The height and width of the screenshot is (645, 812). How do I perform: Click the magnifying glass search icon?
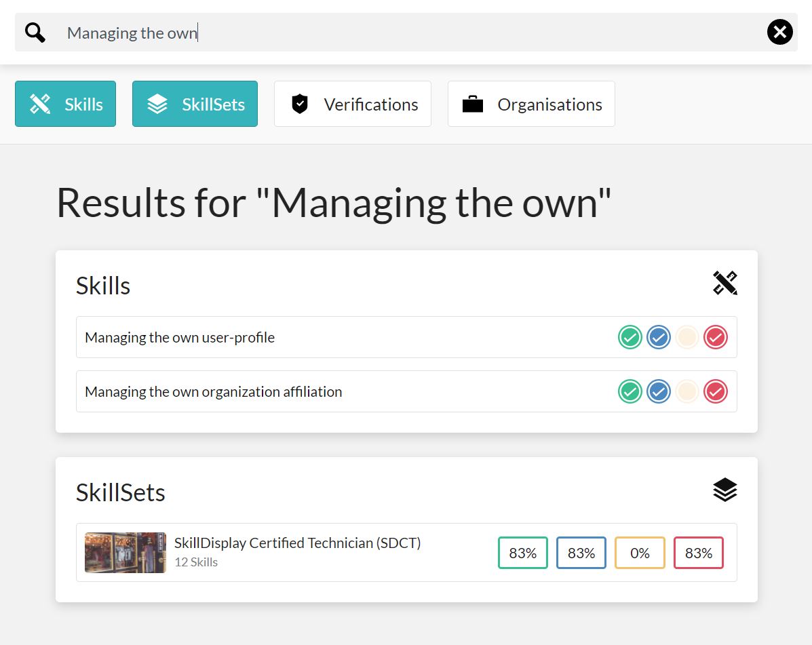tap(35, 33)
